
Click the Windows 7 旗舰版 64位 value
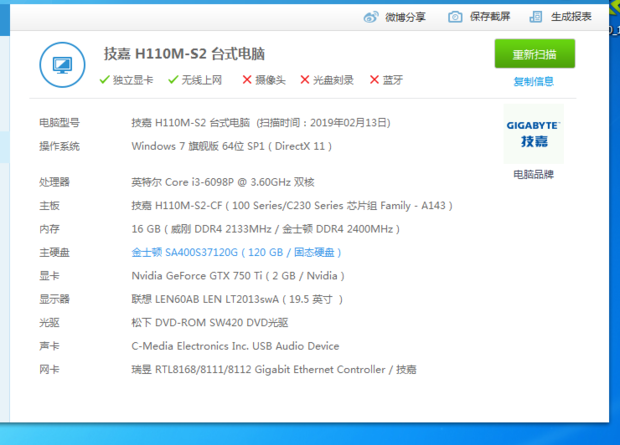click(232, 146)
